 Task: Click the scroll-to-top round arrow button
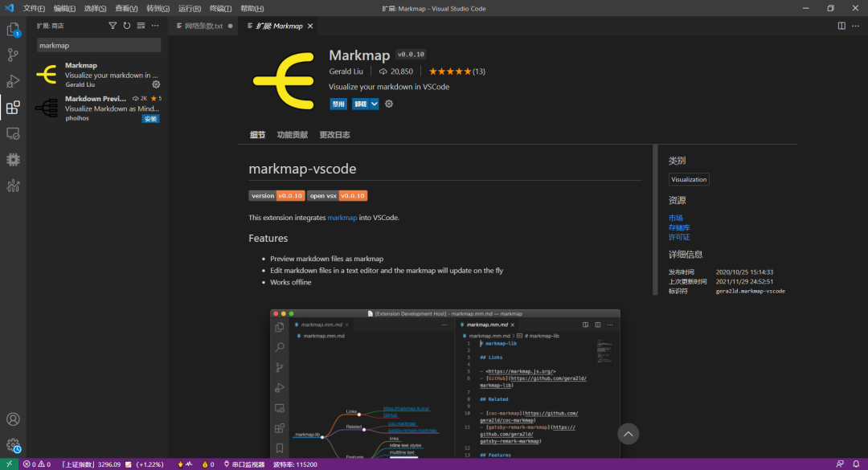628,434
